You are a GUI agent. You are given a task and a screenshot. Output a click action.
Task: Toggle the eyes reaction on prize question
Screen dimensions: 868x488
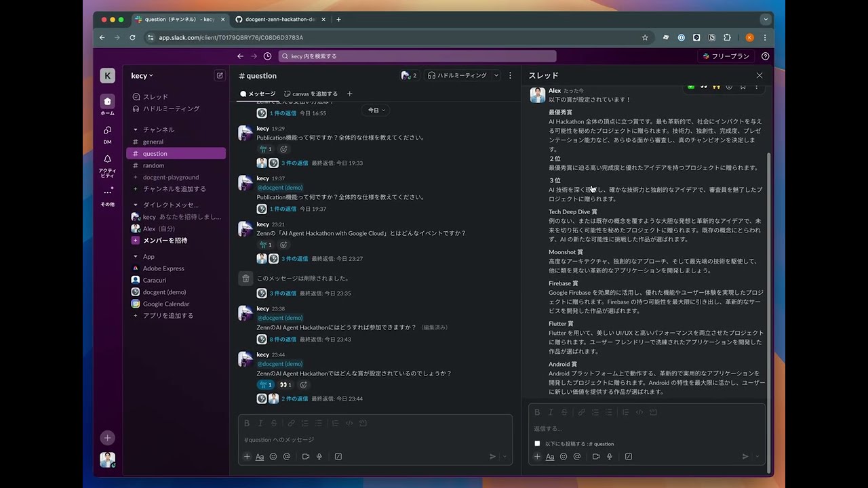click(x=285, y=385)
